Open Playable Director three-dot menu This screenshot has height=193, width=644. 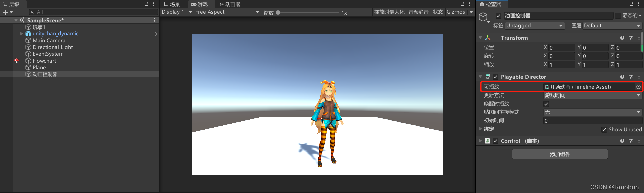(x=639, y=77)
